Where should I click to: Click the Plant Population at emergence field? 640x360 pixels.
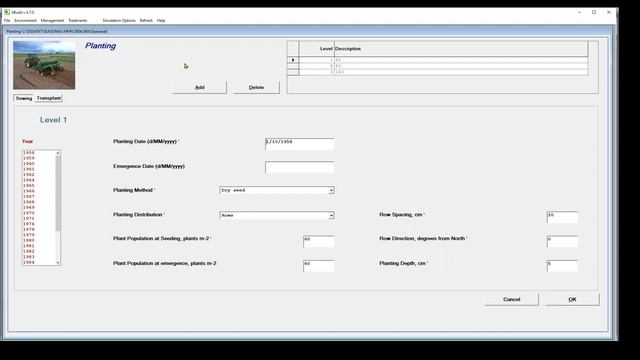tap(319, 266)
